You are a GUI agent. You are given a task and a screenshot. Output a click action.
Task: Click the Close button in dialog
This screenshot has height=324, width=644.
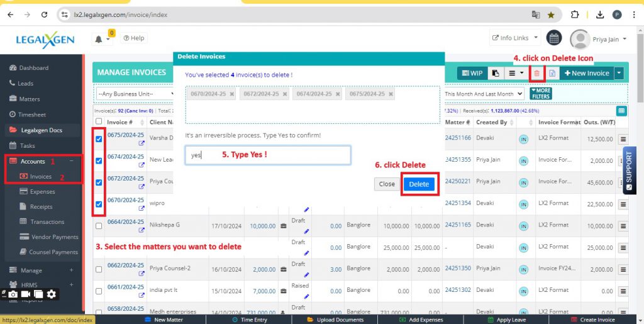click(387, 184)
